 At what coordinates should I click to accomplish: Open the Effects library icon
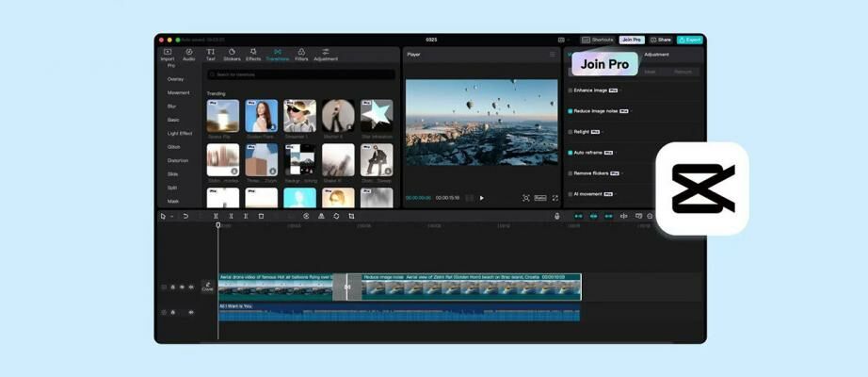(x=253, y=55)
